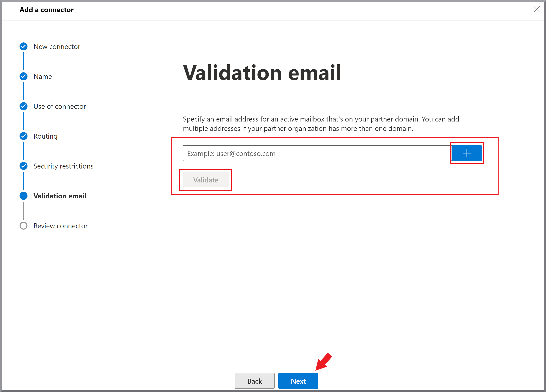Image resolution: width=546 pixels, height=392 pixels.
Task: Click the Validate button
Action: coord(205,180)
